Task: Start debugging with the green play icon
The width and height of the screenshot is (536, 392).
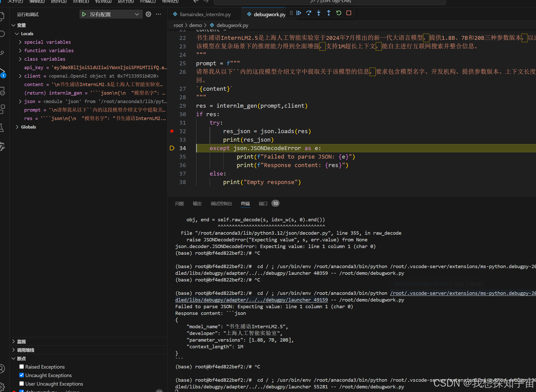Action: click(x=84, y=14)
